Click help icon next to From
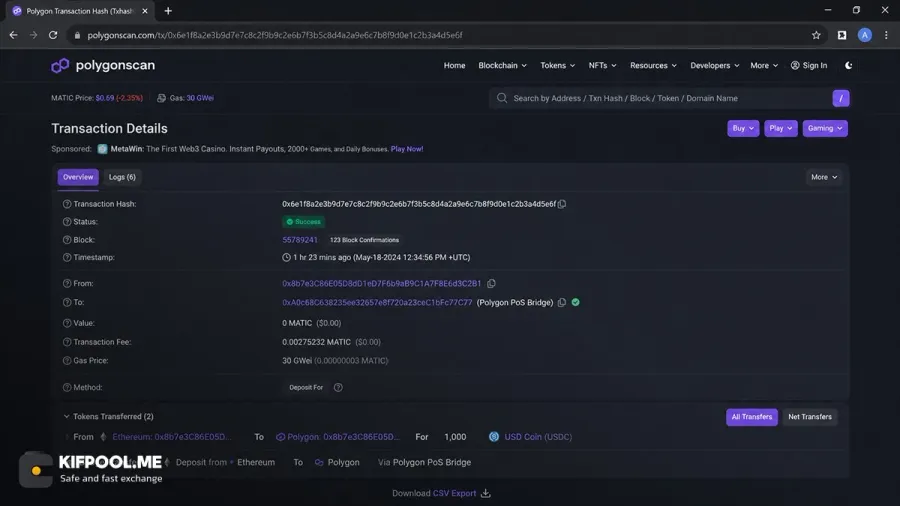 [67, 283]
